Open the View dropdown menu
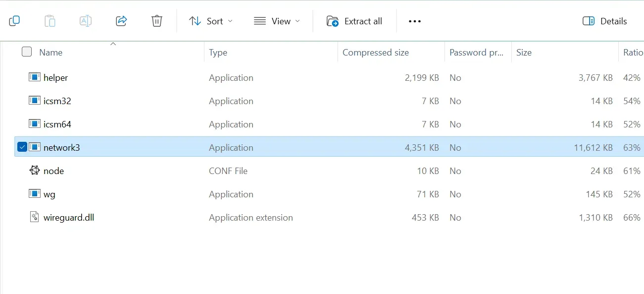 (277, 21)
